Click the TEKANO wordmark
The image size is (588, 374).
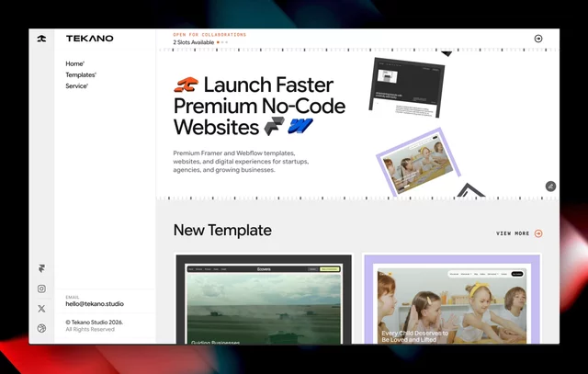tap(90, 39)
